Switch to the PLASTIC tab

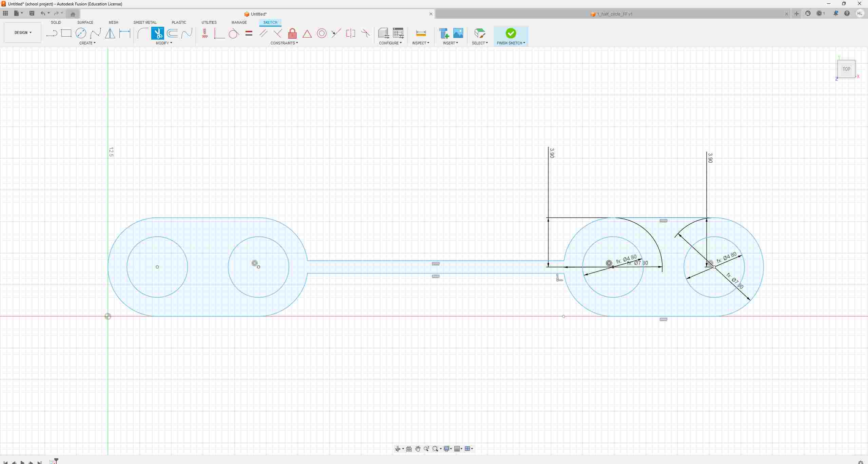click(179, 22)
